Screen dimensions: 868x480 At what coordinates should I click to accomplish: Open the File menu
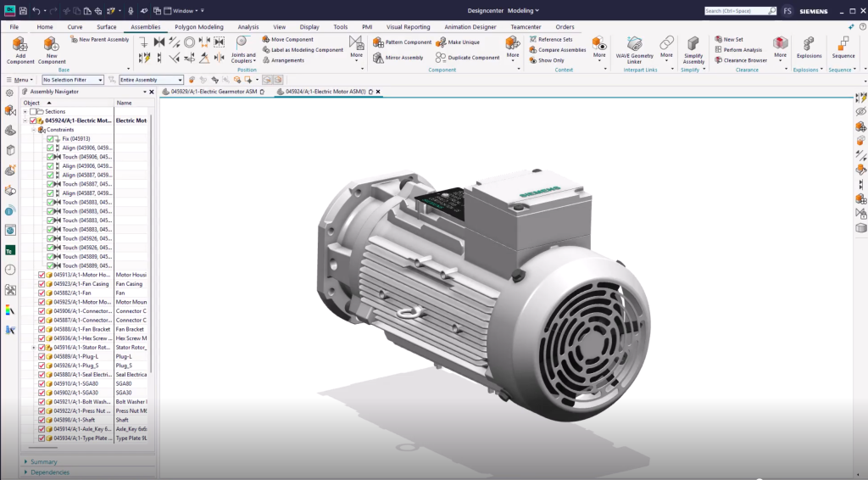point(14,26)
